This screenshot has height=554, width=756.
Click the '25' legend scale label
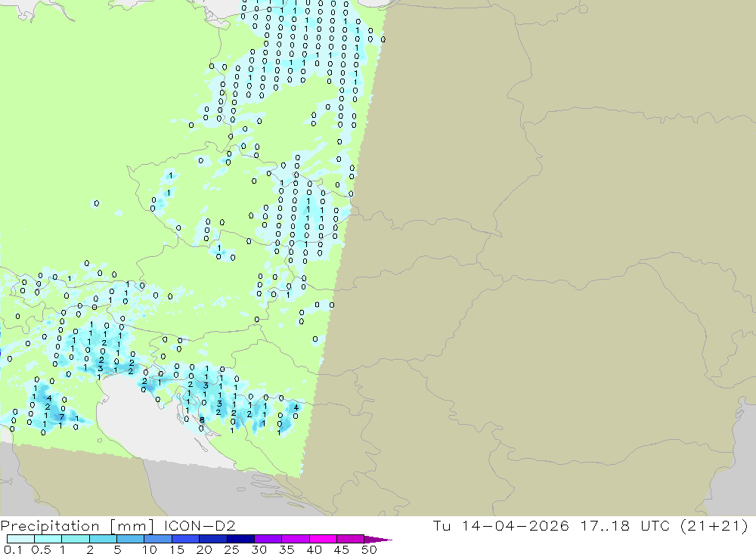click(232, 549)
